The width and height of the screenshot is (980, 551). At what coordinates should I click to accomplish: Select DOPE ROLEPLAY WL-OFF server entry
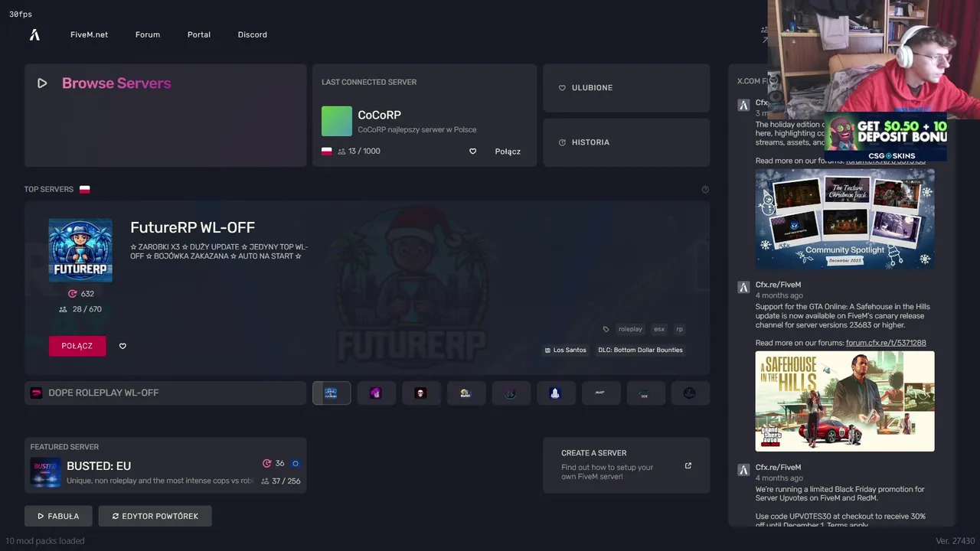coord(165,393)
